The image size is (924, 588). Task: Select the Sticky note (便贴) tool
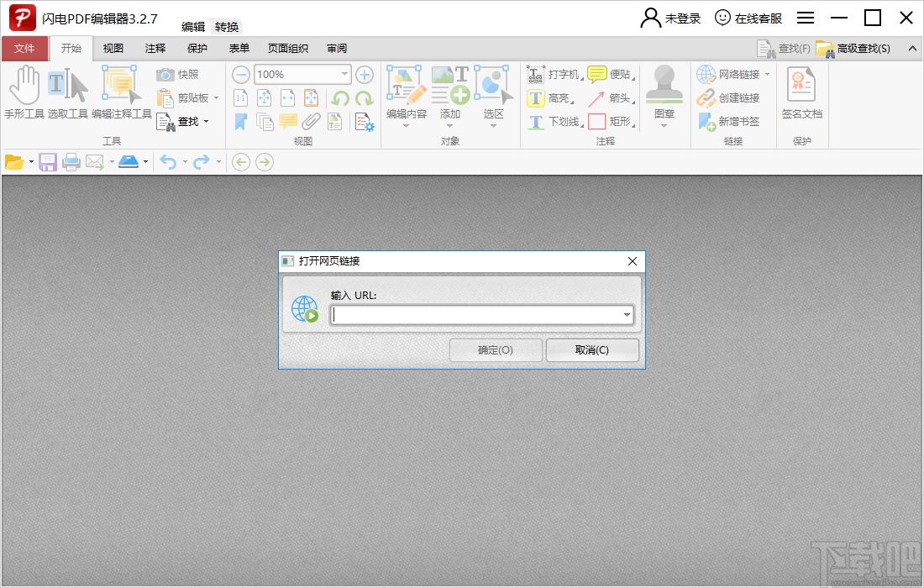pos(611,74)
